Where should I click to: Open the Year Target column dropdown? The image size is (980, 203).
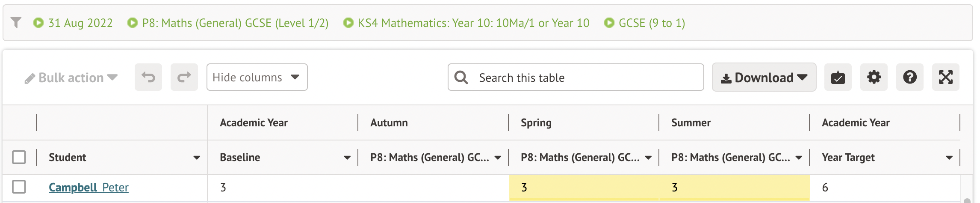coord(949,158)
